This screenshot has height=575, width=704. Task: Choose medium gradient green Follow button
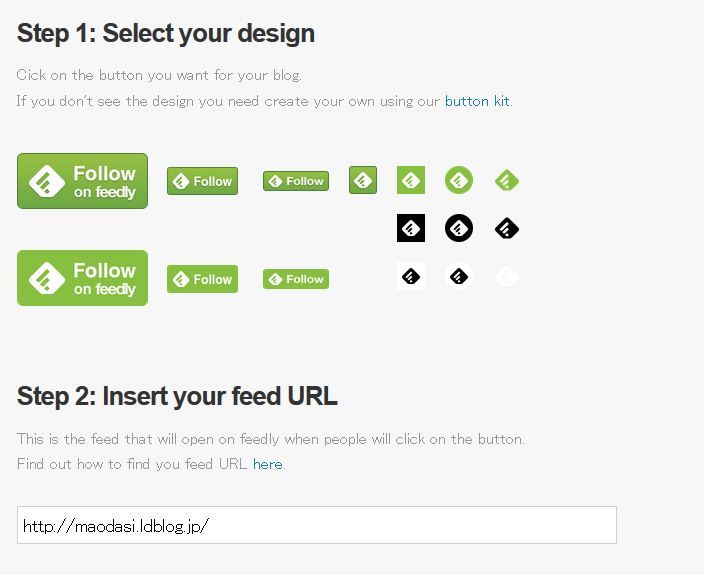pos(202,181)
